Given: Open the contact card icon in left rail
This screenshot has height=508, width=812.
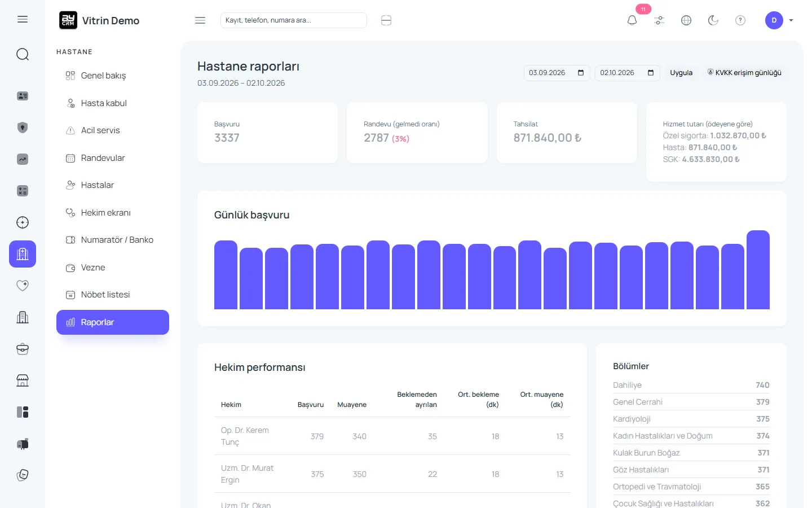Looking at the screenshot, I should tap(23, 96).
